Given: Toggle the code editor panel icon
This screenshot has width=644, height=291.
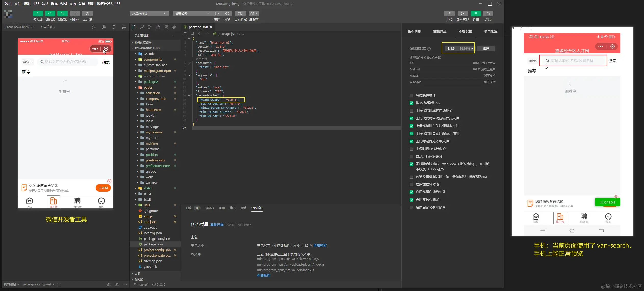Looking at the screenshot, I should (50, 13).
